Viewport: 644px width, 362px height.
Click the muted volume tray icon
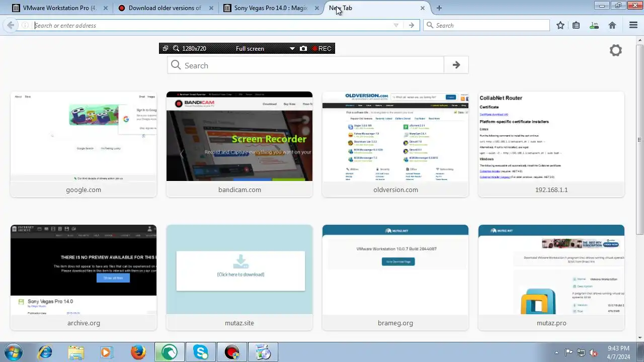click(593, 352)
